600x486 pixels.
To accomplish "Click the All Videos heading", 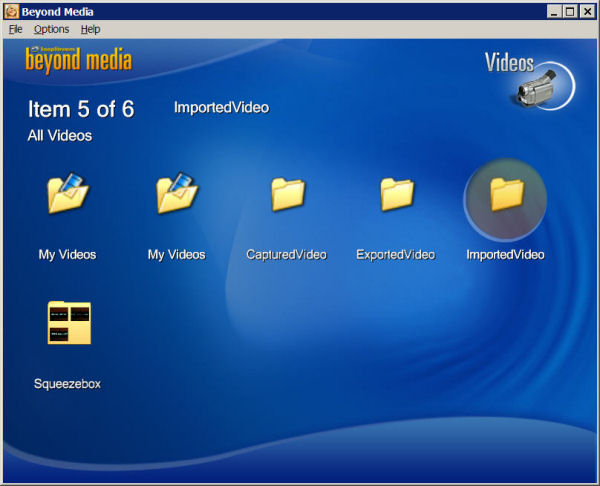I will coord(60,135).
